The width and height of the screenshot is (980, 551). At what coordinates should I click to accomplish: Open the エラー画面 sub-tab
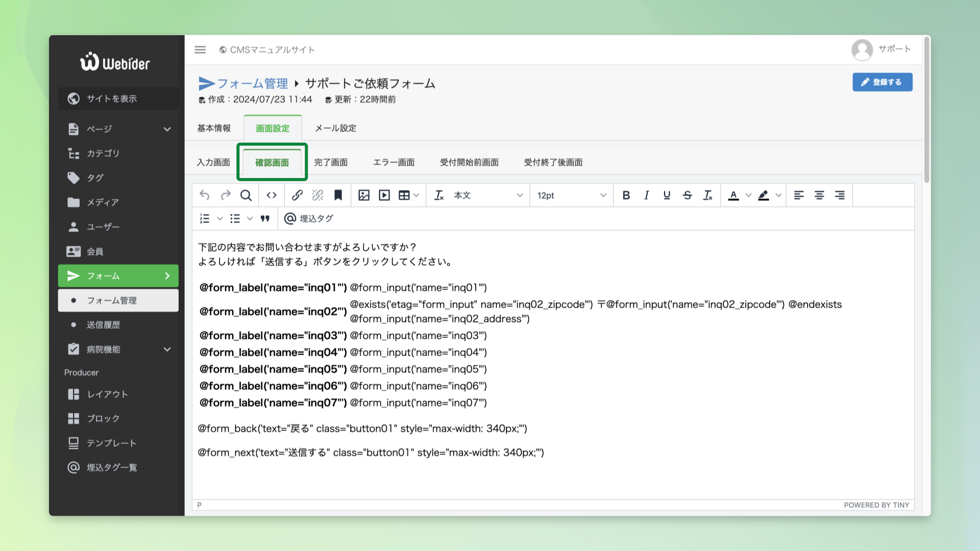pyautogui.click(x=394, y=162)
